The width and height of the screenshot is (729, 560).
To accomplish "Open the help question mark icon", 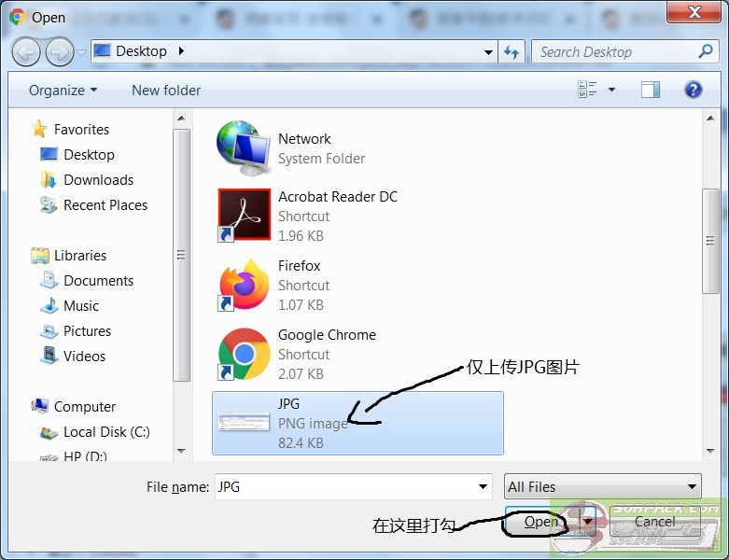I will click(x=693, y=90).
